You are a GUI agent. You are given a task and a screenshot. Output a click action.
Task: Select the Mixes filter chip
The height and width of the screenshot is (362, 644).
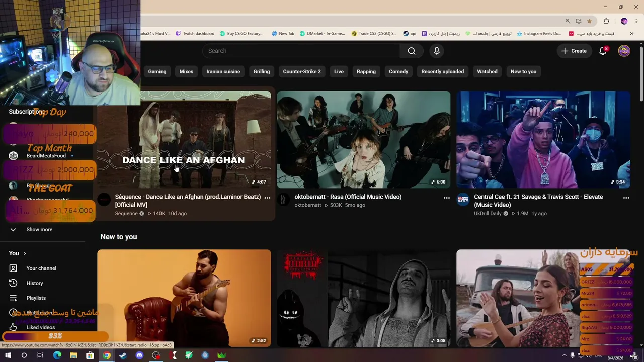[x=186, y=71]
